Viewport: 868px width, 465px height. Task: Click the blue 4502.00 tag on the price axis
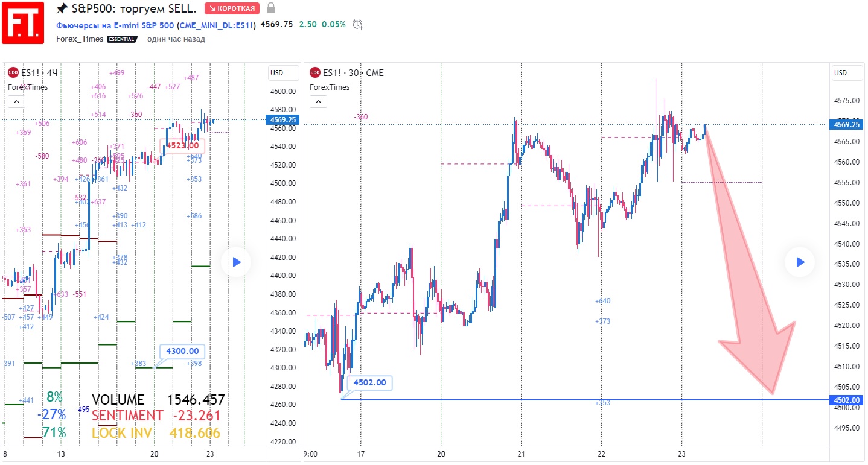coord(846,400)
